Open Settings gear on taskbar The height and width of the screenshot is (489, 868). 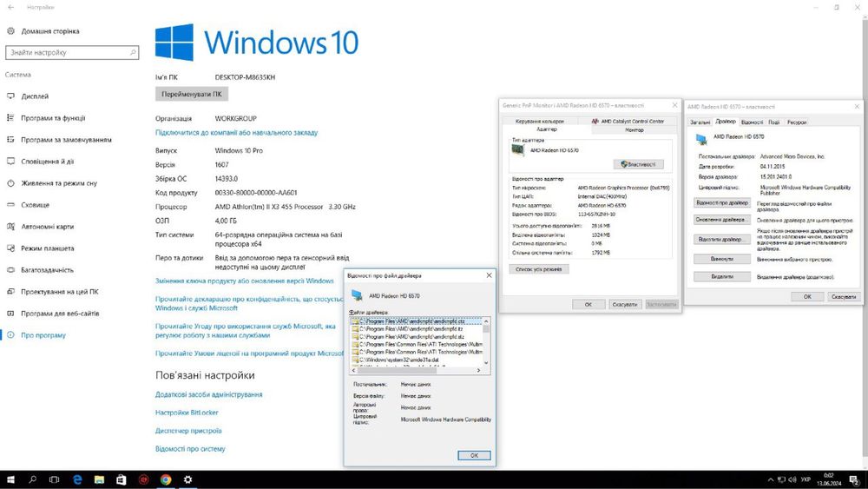(x=187, y=479)
